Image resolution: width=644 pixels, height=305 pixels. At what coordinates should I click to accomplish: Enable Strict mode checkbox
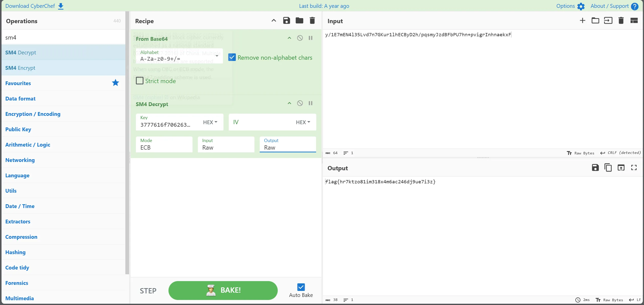[140, 81]
